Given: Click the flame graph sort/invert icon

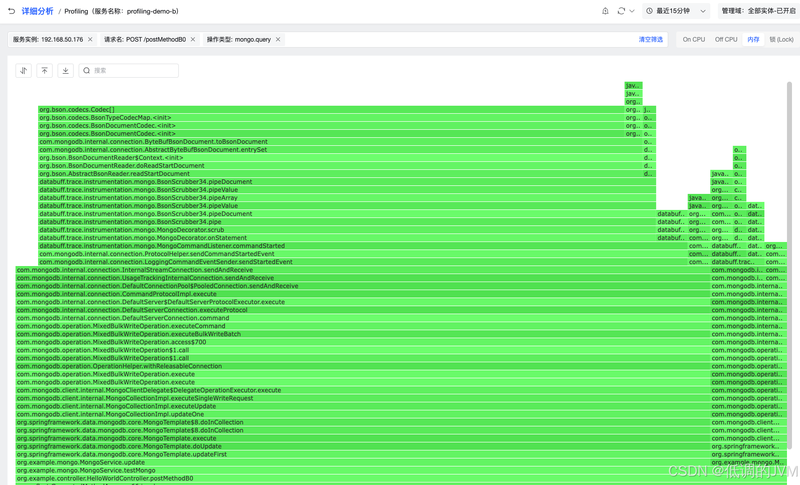Looking at the screenshot, I should [x=24, y=71].
